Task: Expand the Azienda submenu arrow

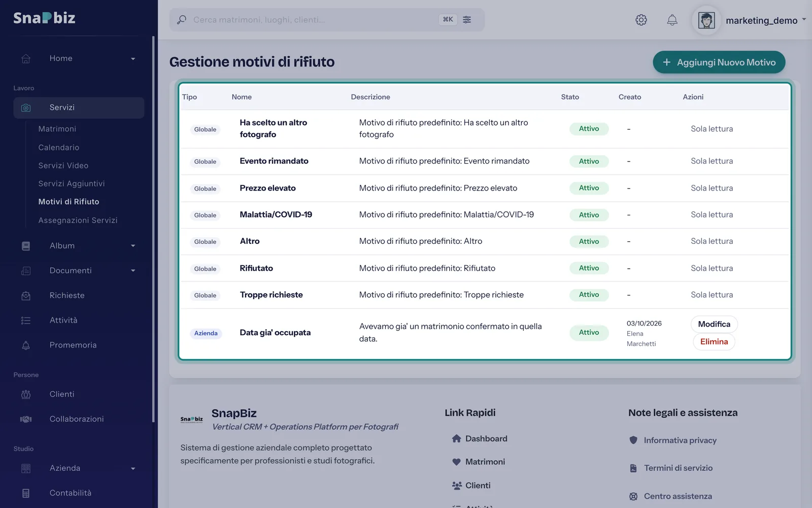Action: (x=133, y=468)
